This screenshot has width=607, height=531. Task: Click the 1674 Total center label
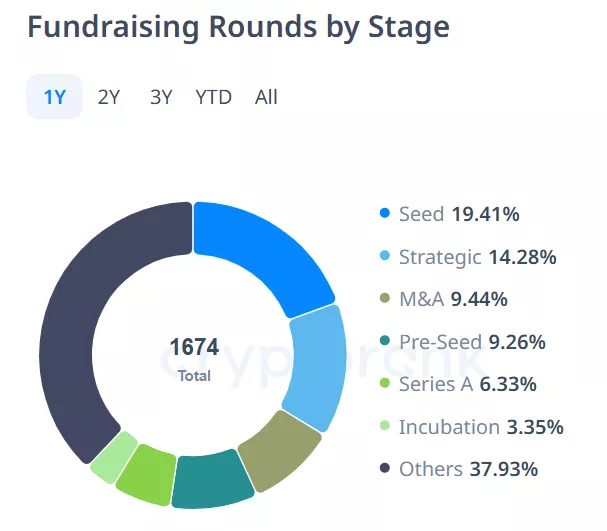[x=194, y=358]
